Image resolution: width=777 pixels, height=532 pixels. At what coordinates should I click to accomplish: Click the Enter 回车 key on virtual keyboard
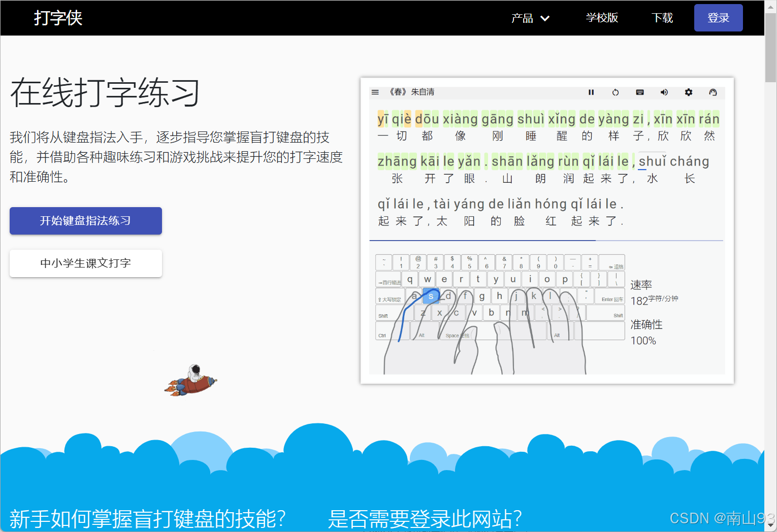(610, 296)
